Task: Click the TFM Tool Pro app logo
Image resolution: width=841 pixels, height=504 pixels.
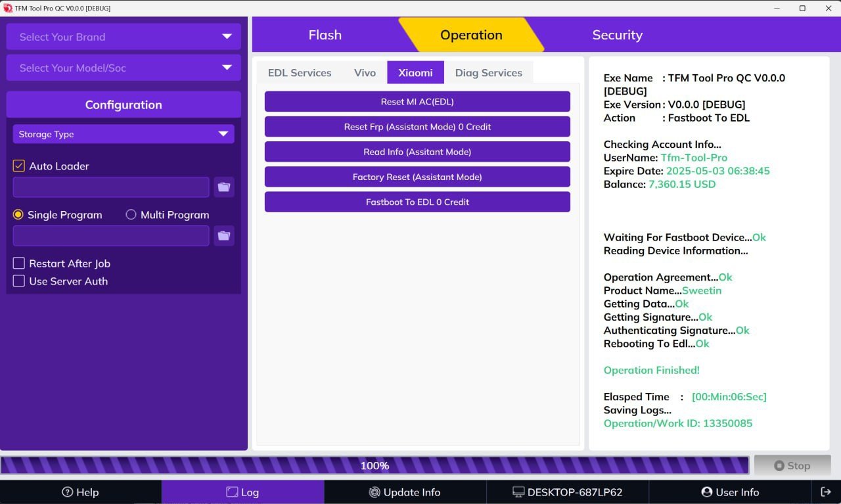Action: tap(8, 8)
